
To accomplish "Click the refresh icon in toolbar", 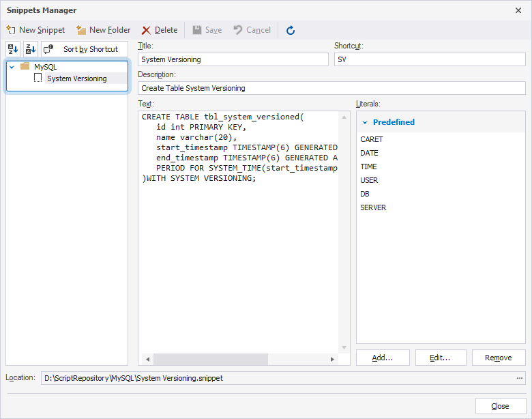I will 291,31.
